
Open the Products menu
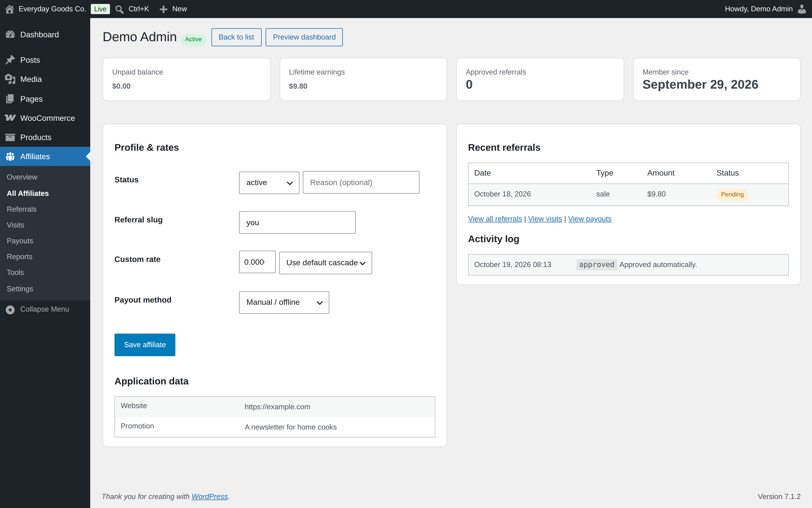[45, 137]
